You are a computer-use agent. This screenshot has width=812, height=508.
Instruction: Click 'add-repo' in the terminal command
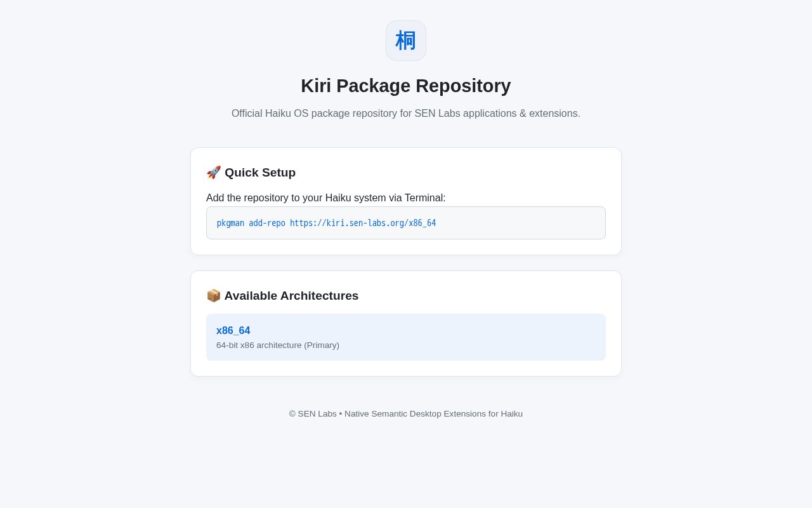pyautogui.click(x=267, y=223)
